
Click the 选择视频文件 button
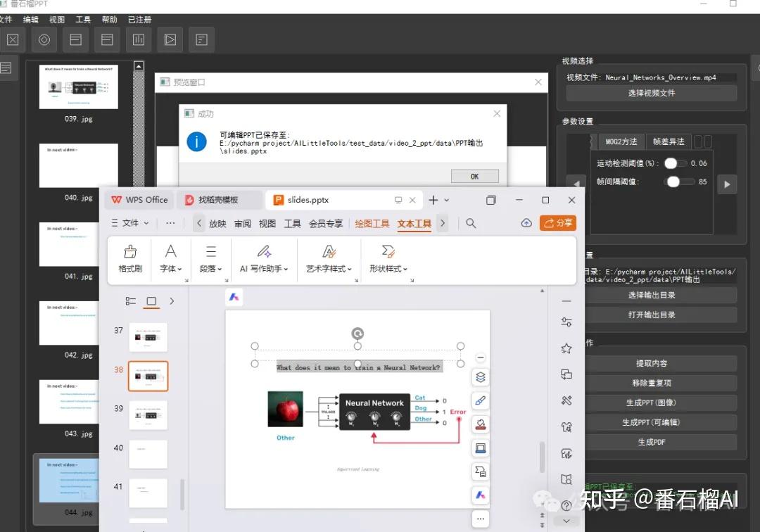point(652,93)
